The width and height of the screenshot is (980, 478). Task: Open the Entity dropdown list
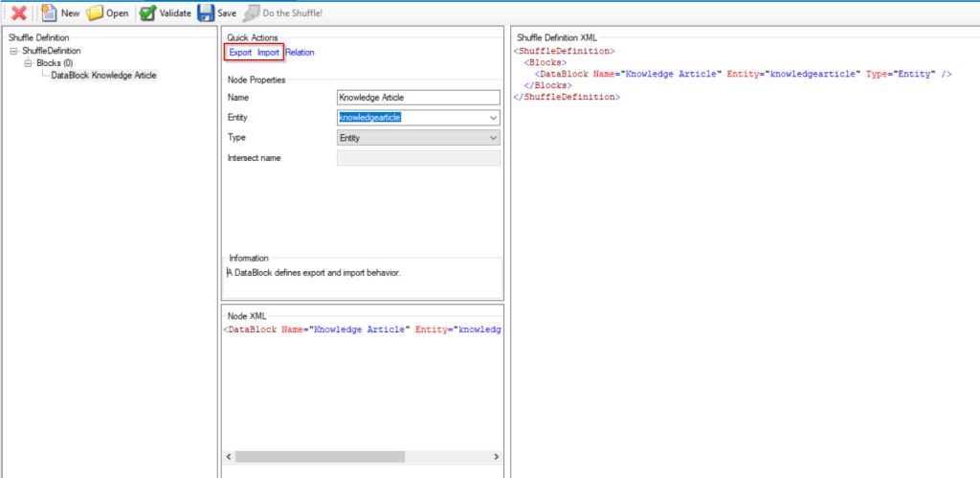[x=493, y=118]
